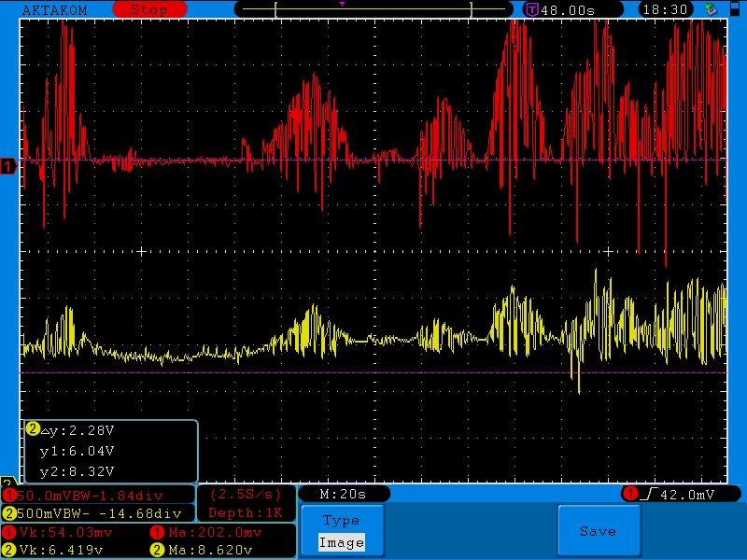Click the AKTAKOM brand label
The width and height of the screenshot is (747, 560).
(x=55, y=10)
